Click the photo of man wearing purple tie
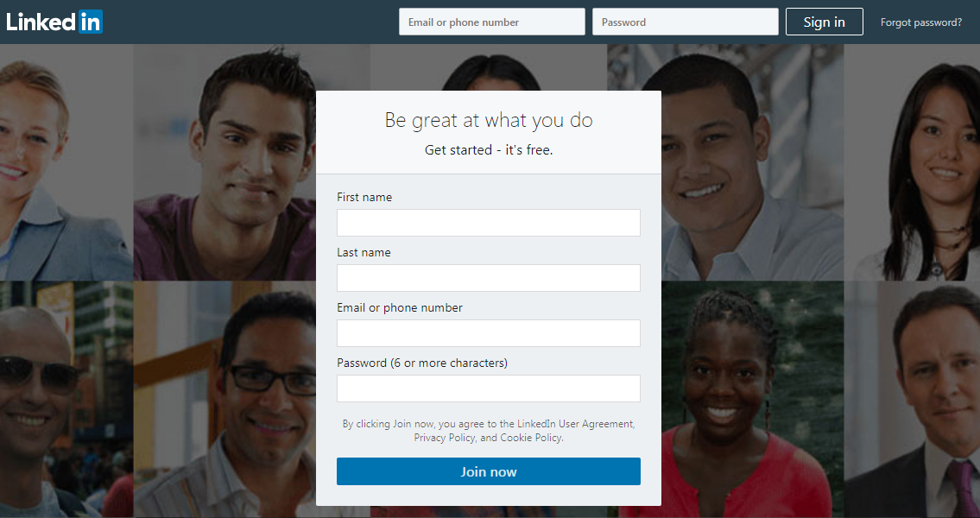 pos(912,399)
